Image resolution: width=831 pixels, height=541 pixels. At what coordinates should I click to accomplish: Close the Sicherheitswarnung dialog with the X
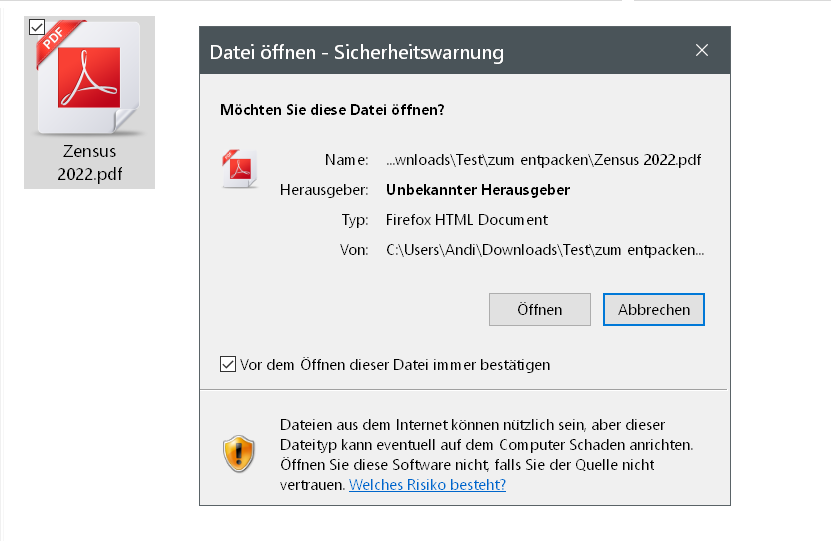click(x=702, y=51)
